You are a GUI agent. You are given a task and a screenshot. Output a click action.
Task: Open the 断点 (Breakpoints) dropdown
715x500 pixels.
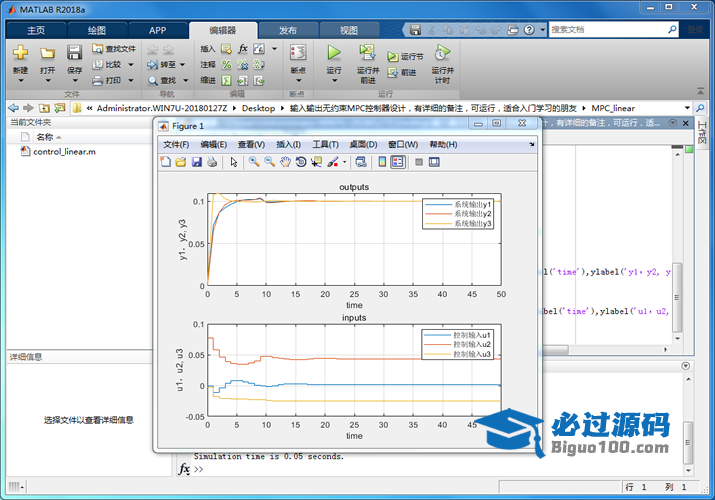[x=298, y=81]
